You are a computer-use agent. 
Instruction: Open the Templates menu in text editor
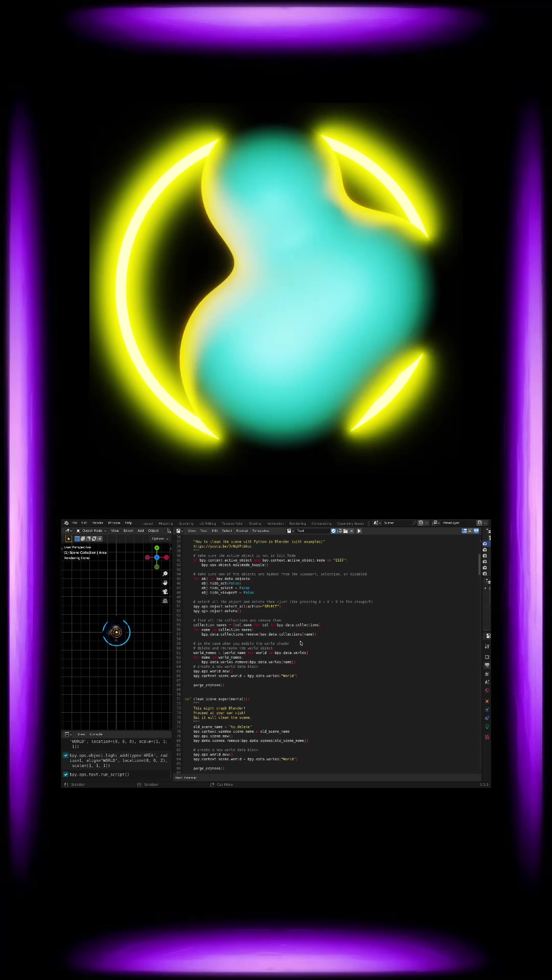pos(261,531)
